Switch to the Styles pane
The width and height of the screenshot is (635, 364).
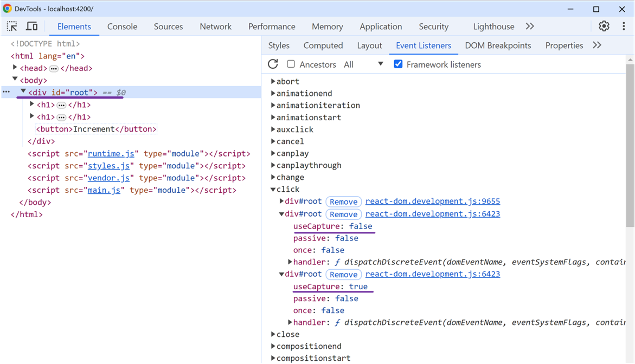[x=279, y=45]
